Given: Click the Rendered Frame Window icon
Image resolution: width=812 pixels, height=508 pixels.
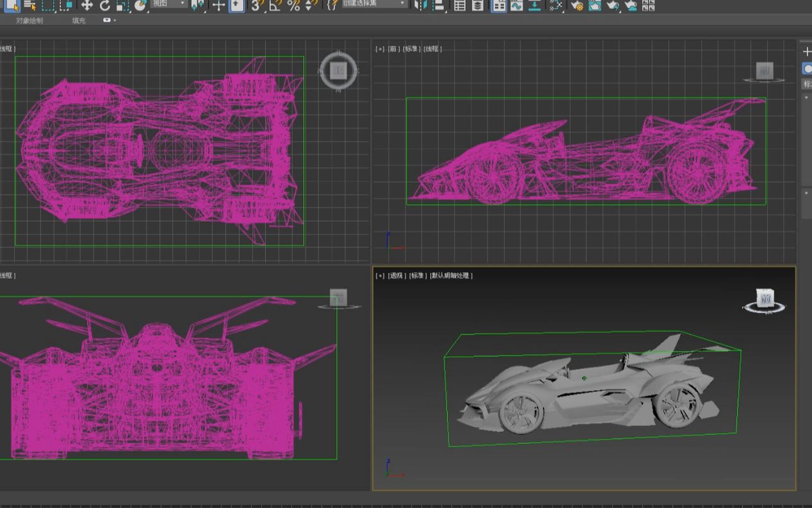Looking at the screenshot, I should tap(595, 5).
